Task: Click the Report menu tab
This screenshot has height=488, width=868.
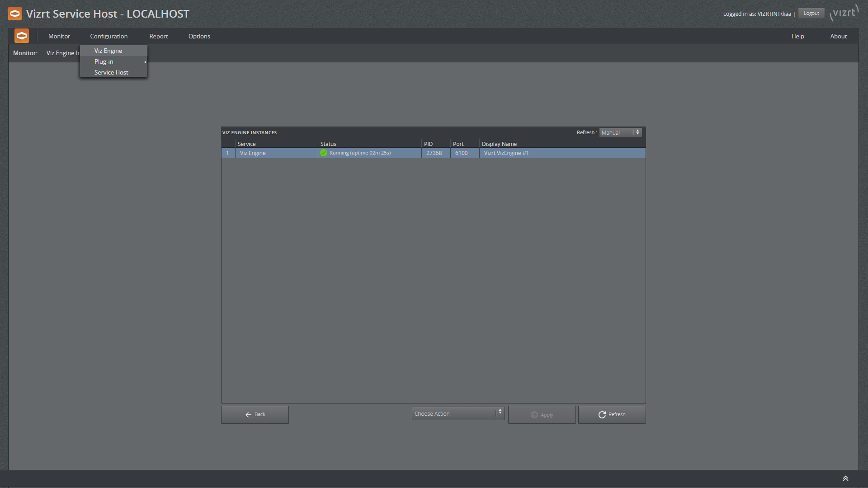Action: 159,36
